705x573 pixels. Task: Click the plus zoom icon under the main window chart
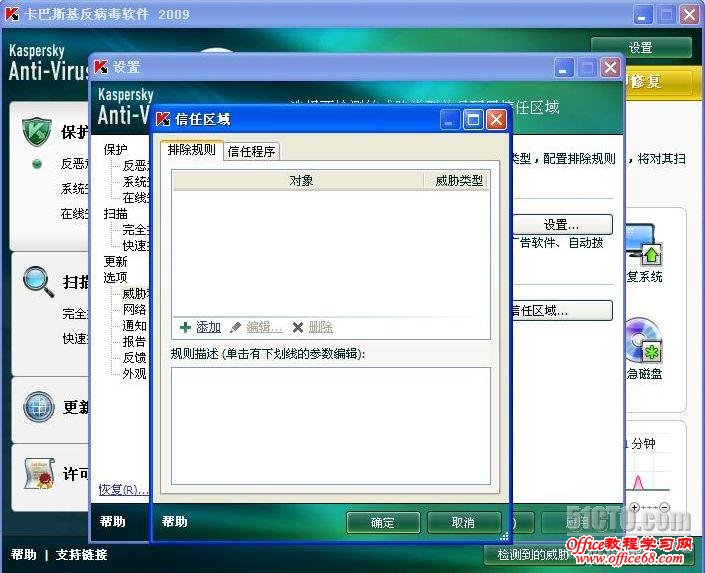point(634,507)
